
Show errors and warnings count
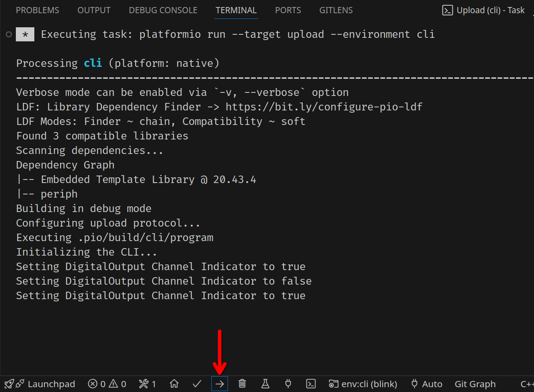pos(107,384)
